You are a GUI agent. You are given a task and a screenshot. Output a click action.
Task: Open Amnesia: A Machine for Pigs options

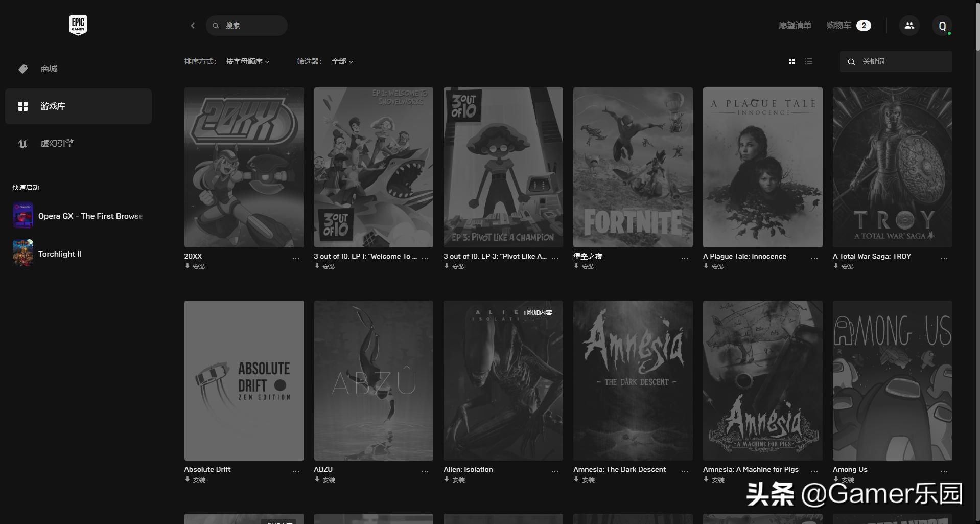click(814, 472)
